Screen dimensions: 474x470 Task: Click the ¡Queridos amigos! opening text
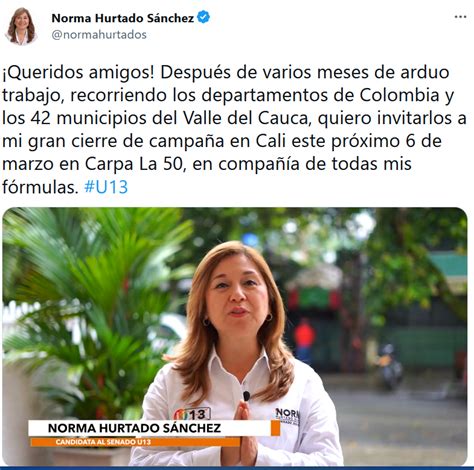click(x=79, y=73)
